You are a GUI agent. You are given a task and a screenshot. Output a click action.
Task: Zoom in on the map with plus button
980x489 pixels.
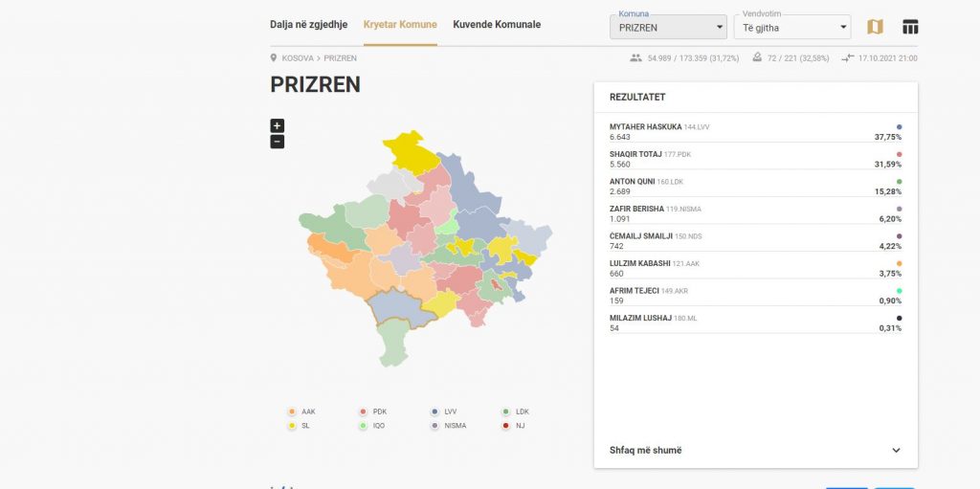[278, 125]
